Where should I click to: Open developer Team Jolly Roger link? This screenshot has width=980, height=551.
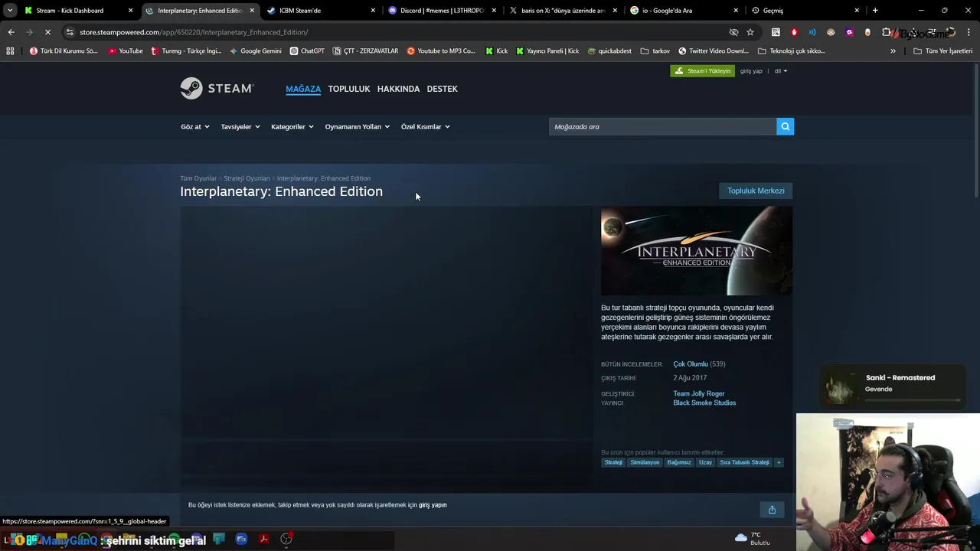pos(699,393)
